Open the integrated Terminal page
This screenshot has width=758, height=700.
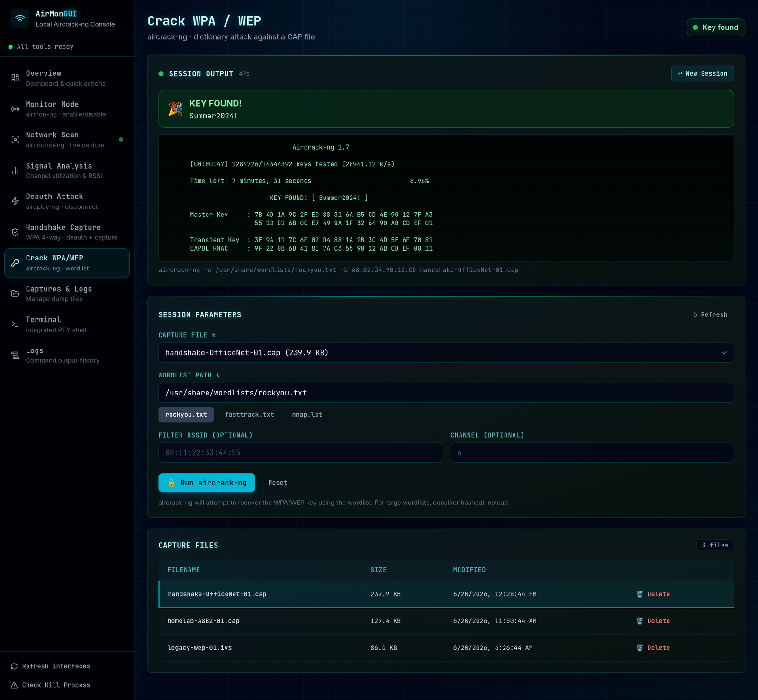coord(67,324)
